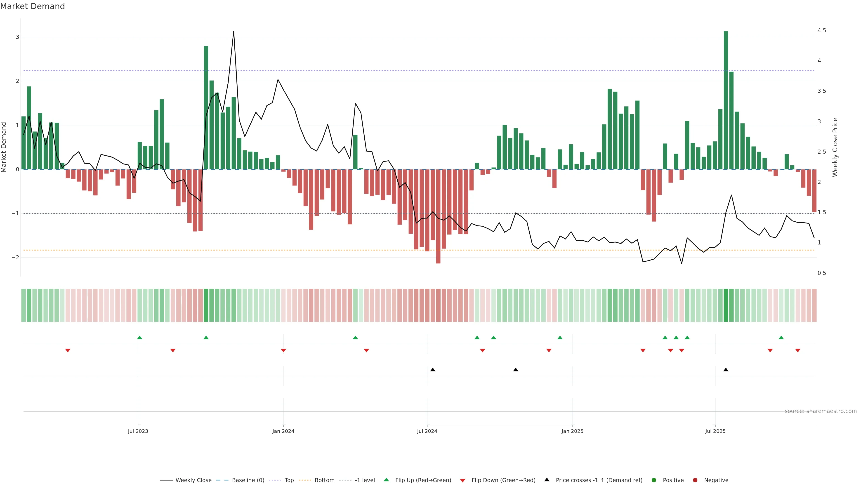Click the black price-cross marker after Jul 2025
Viewport: 868px width, 488px height.
pyautogui.click(x=726, y=370)
